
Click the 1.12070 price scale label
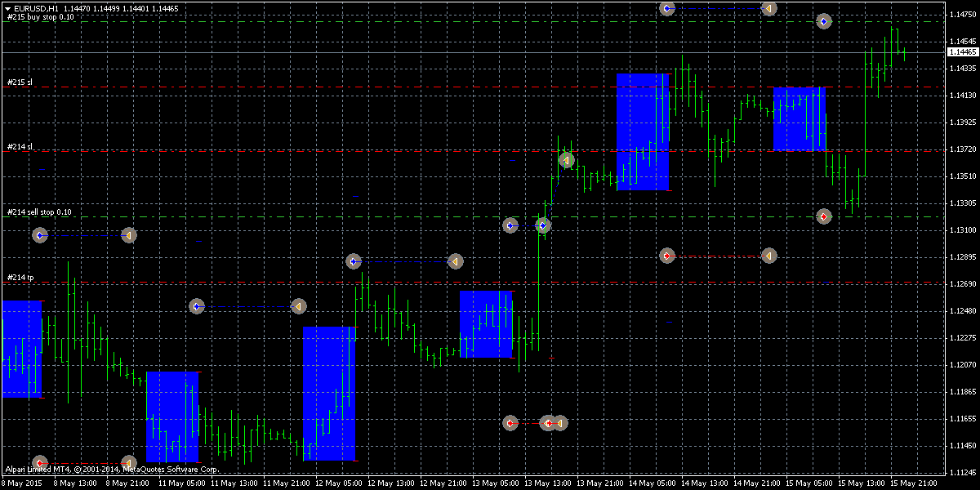pos(963,364)
